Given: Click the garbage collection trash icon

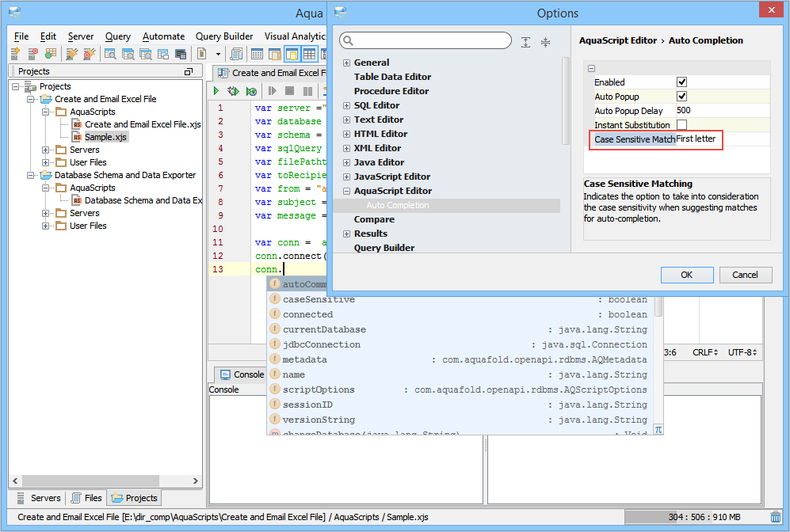Looking at the screenshot, I should click(776, 516).
